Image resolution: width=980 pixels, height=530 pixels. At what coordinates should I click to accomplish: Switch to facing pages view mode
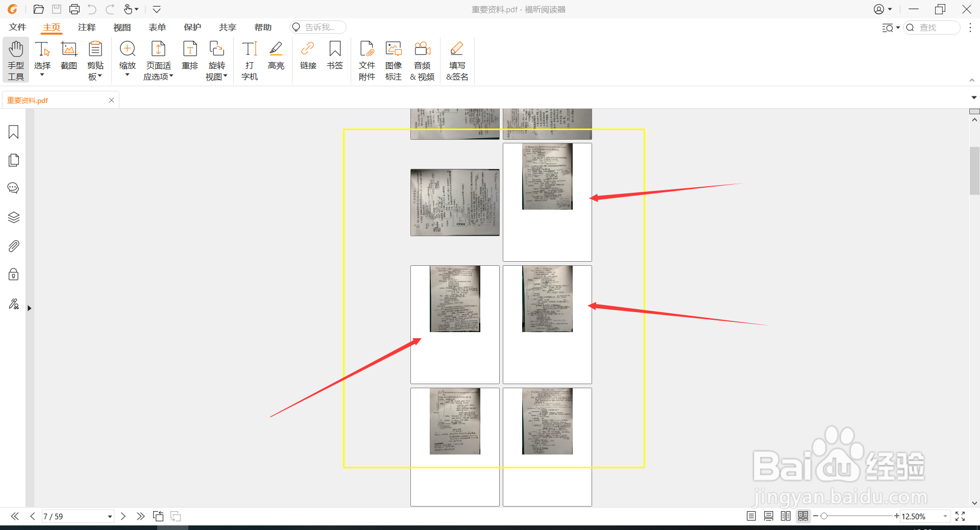point(786,516)
